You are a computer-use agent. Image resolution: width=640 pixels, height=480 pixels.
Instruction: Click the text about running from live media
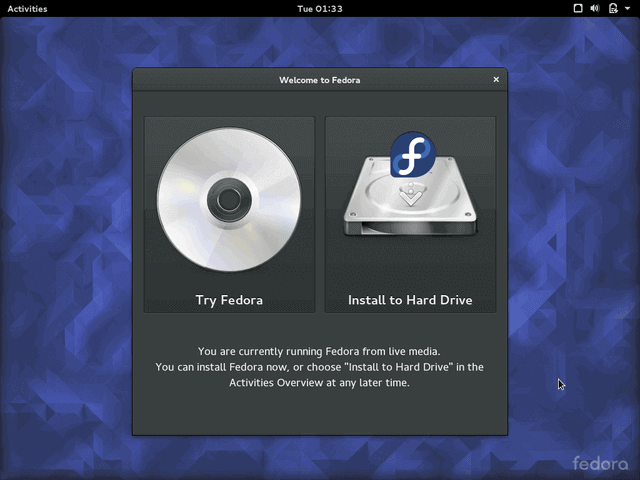319,351
